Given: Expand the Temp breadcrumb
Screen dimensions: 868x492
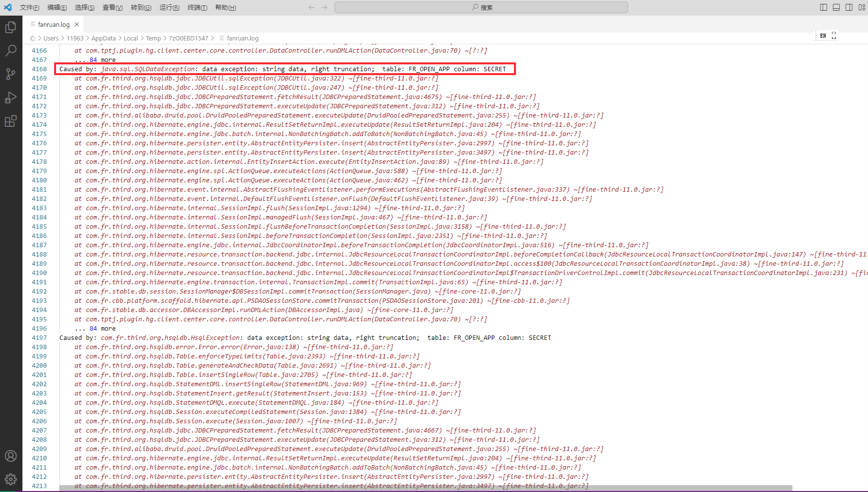Looking at the screenshot, I should tap(153, 38).
